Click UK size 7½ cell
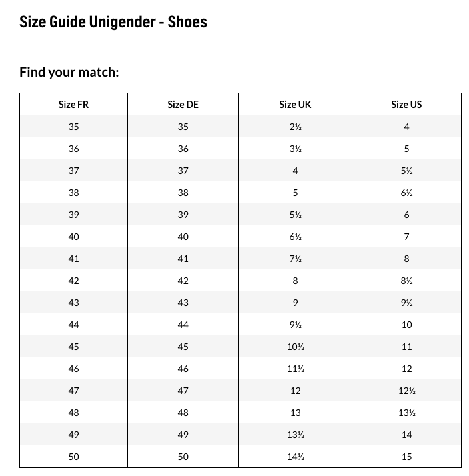 [295, 259]
